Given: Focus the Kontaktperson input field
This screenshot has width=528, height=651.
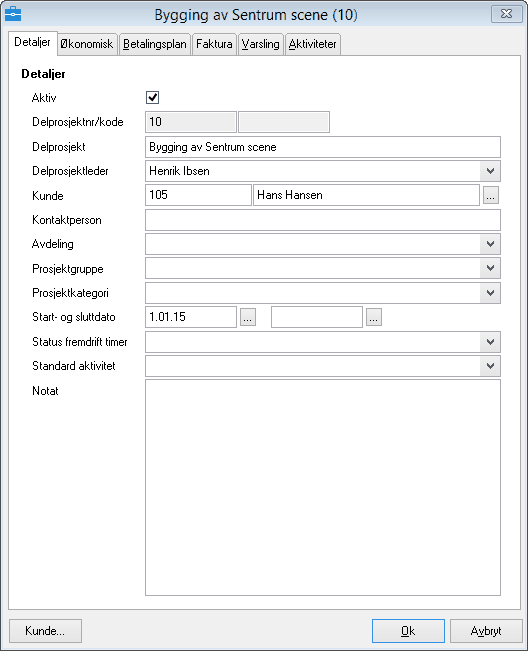Looking at the screenshot, I should click(x=323, y=220).
